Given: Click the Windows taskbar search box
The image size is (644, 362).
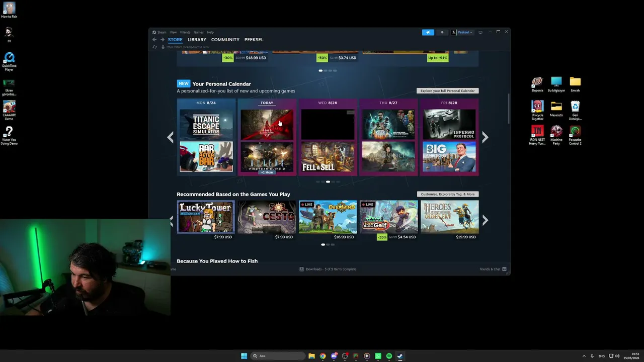Looking at the screenshot, I should click(279, 356).
